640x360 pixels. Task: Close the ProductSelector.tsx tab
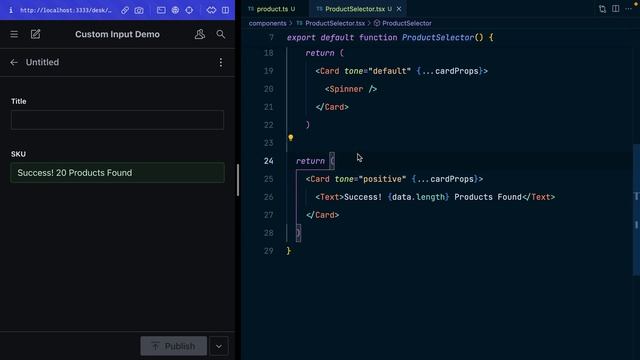coord(399,9)
